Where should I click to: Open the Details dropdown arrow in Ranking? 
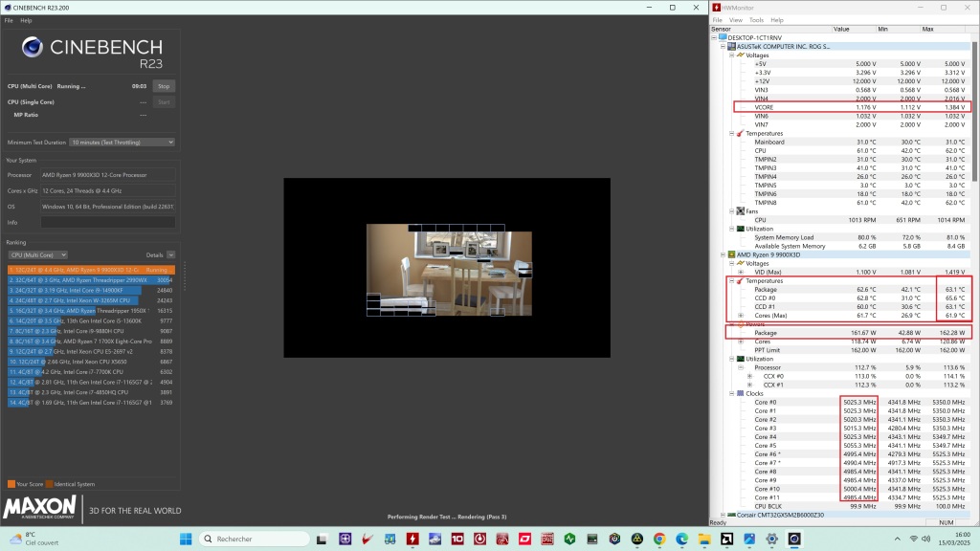(x=170, y=254)
